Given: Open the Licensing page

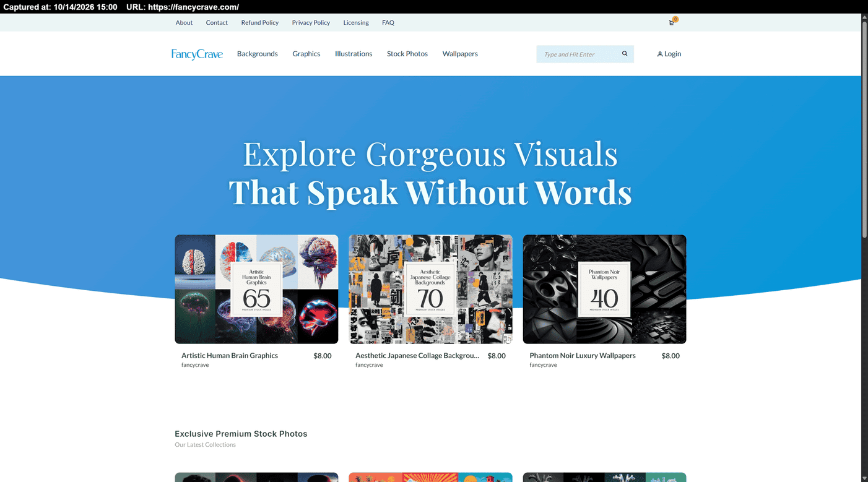Looking at the screenshot, I should pyautogui.click(x=356, y=22).
